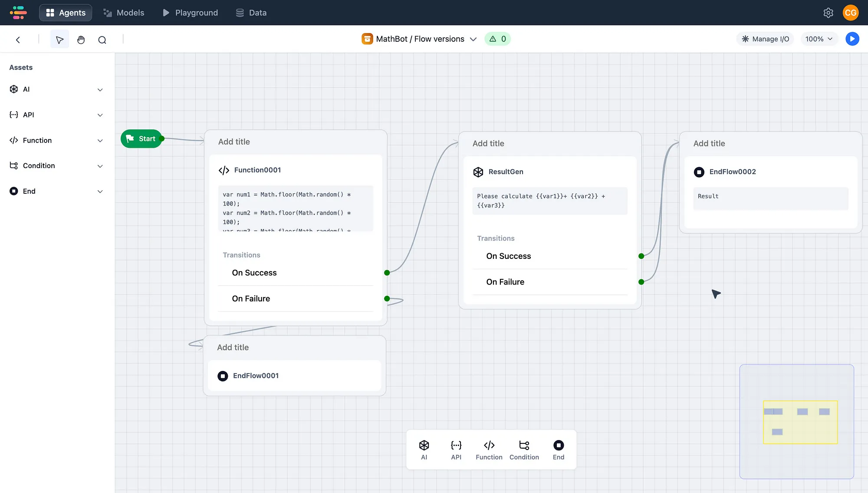The height and width of the screenshot is (493, 868).
Task: Select the pointer selection tool
Action: (x=59, y=40)
